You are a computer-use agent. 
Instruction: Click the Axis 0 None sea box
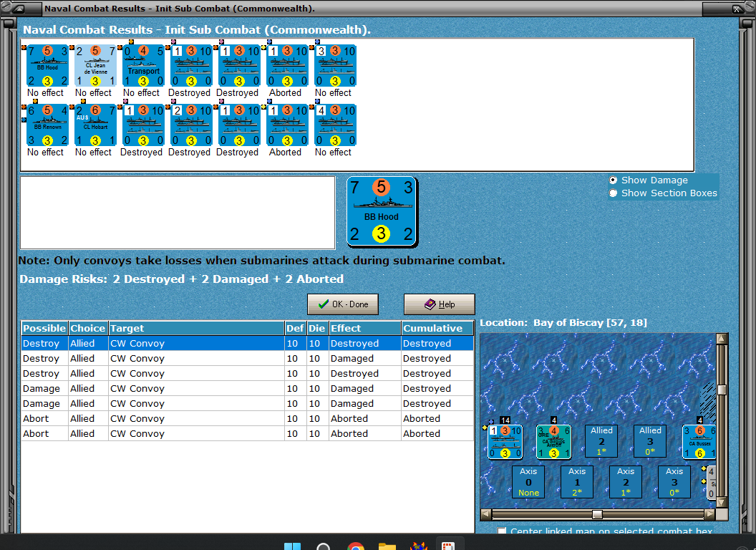click(x=528, y=482)
